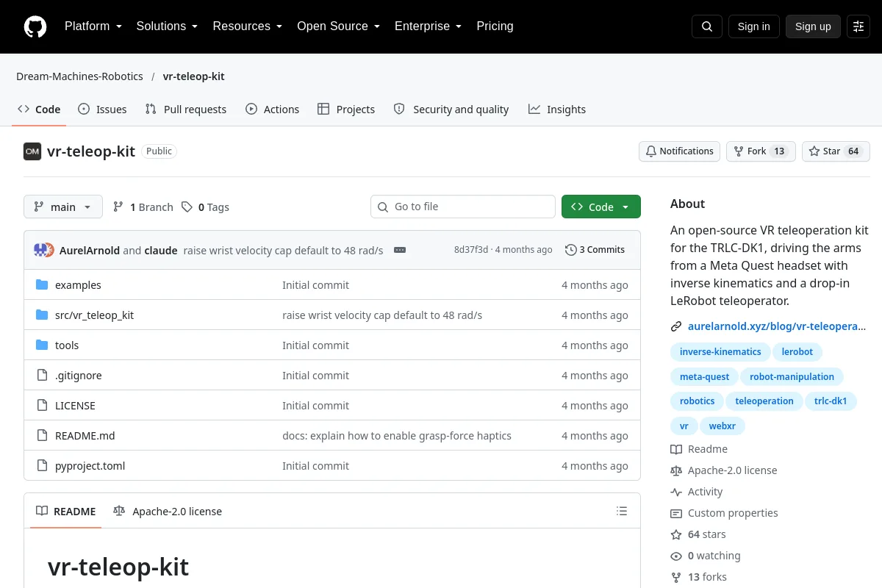Click the commit details ellipsis button
882x588 pixels.
[x=400, y=250]
